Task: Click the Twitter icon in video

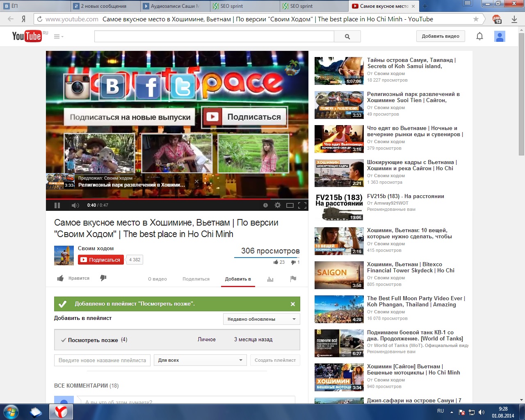Action: tap(183, 87)
